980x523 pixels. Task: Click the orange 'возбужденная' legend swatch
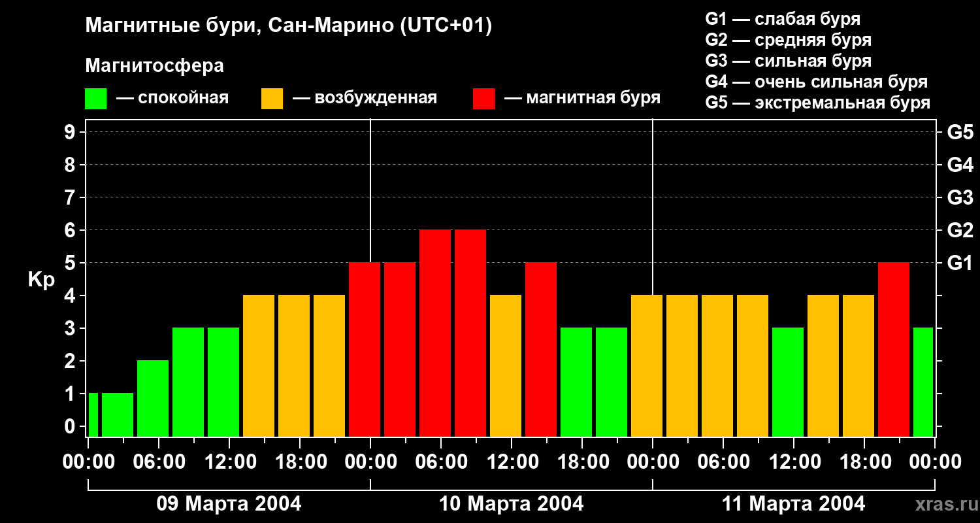272,99
